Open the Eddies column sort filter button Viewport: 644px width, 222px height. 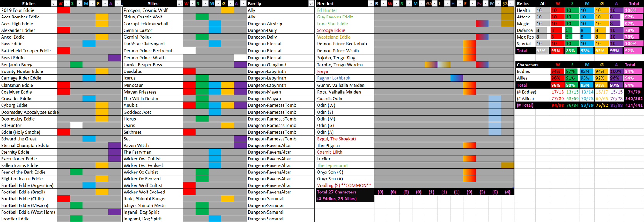[x=54, y=3]
